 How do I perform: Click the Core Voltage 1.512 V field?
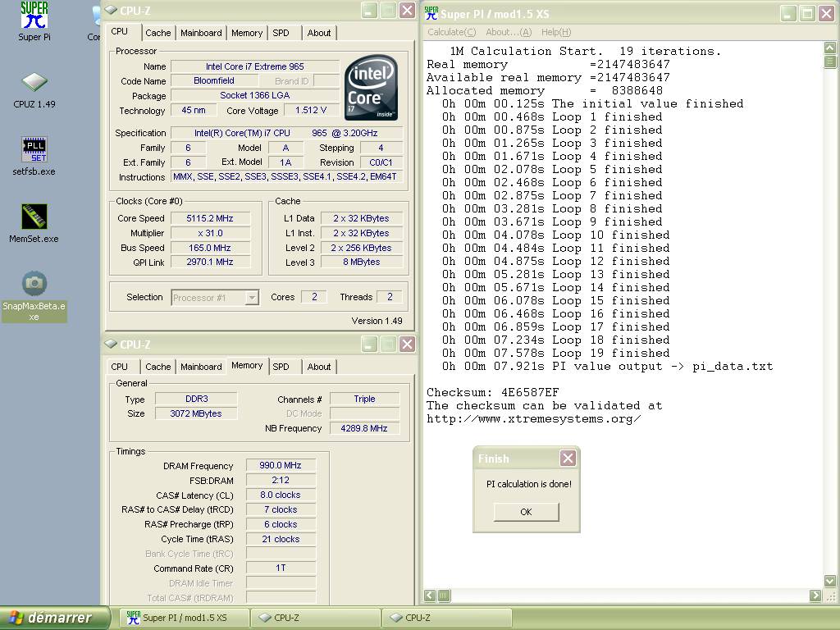[311, 110]
